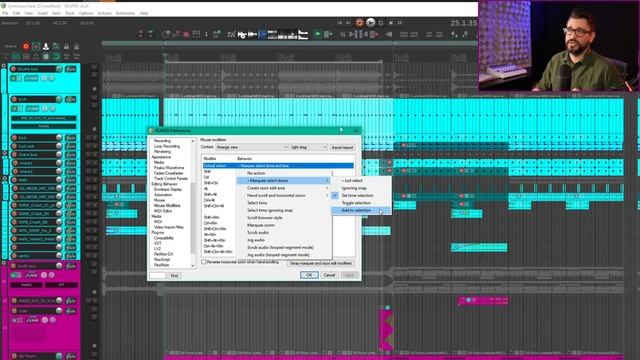
Task: Expand the Create razor edit area submenu
Action: [284, 188]
